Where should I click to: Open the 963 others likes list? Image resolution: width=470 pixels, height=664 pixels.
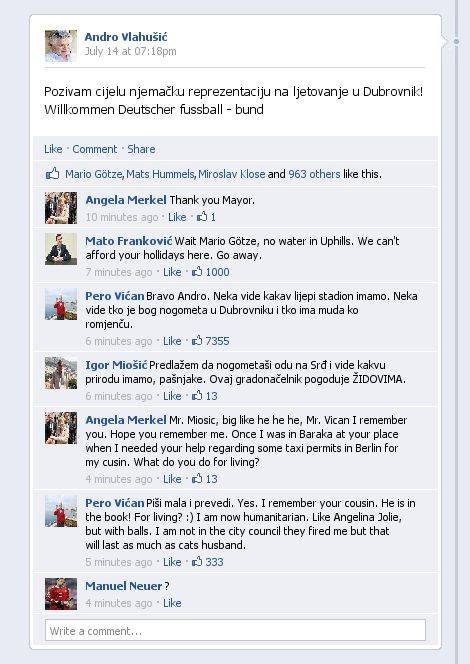coord(314,174)
